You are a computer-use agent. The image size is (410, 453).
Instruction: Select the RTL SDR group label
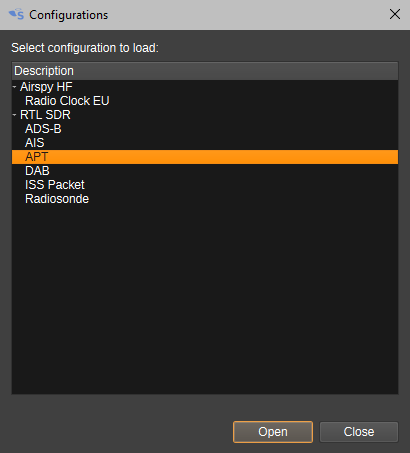[45, 115]
